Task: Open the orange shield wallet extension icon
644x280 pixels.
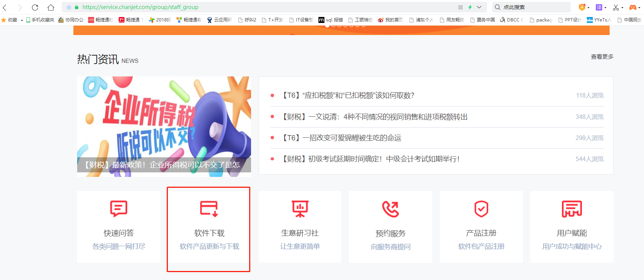Action: pos(582,7)
